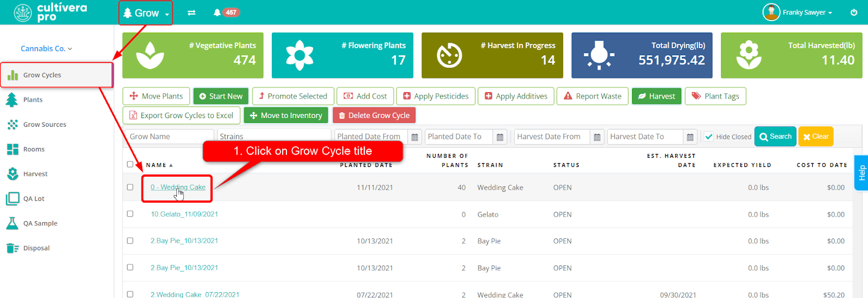This screenshot has width=868, height=298.
Task: Click the power logout icon
Action: 854,12
